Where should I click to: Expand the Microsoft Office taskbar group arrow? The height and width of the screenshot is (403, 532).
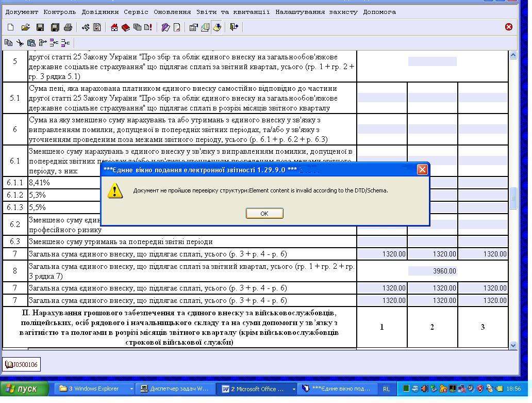tap(294, 389)
